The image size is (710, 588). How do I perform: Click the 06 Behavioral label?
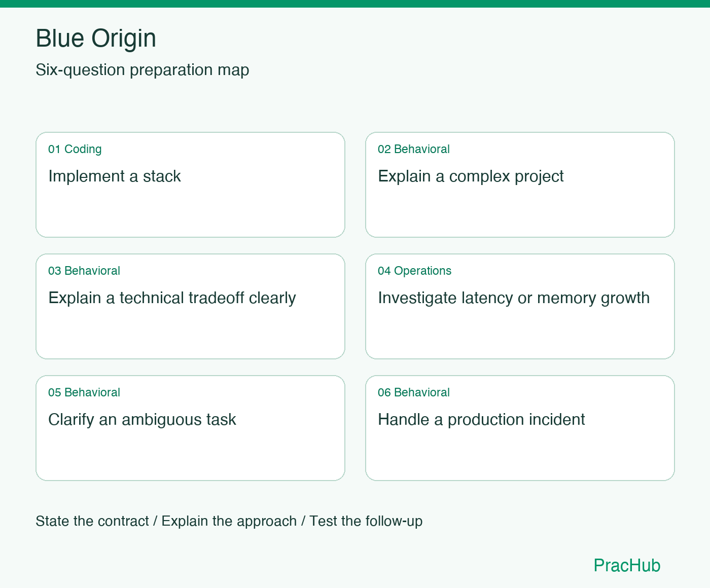click(414, 392)
